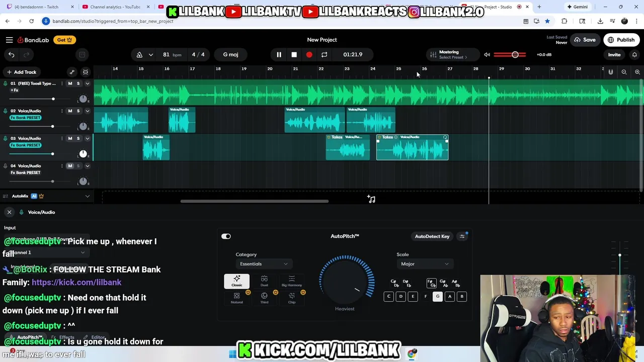
Task: Select the Duet AutoPitch effect
Action: tap(264, 281)
